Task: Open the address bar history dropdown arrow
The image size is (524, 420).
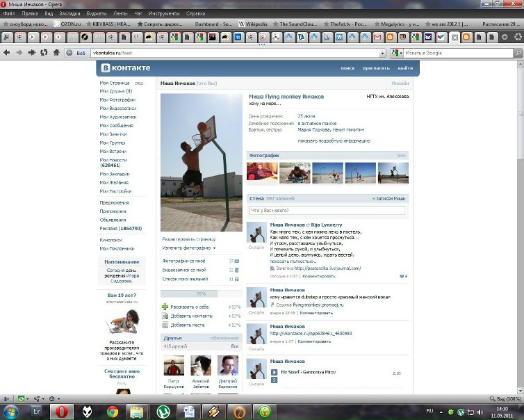Action: tap(382, 53)
